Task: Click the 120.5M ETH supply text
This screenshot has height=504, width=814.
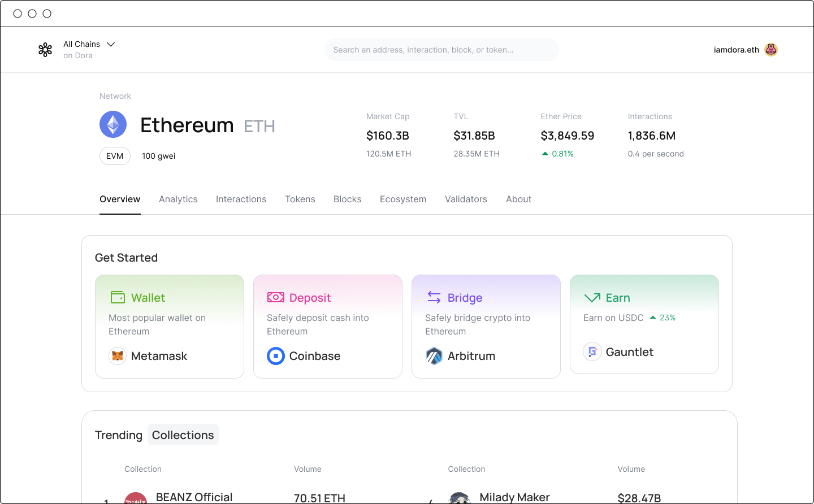Action: coord(389,154)
